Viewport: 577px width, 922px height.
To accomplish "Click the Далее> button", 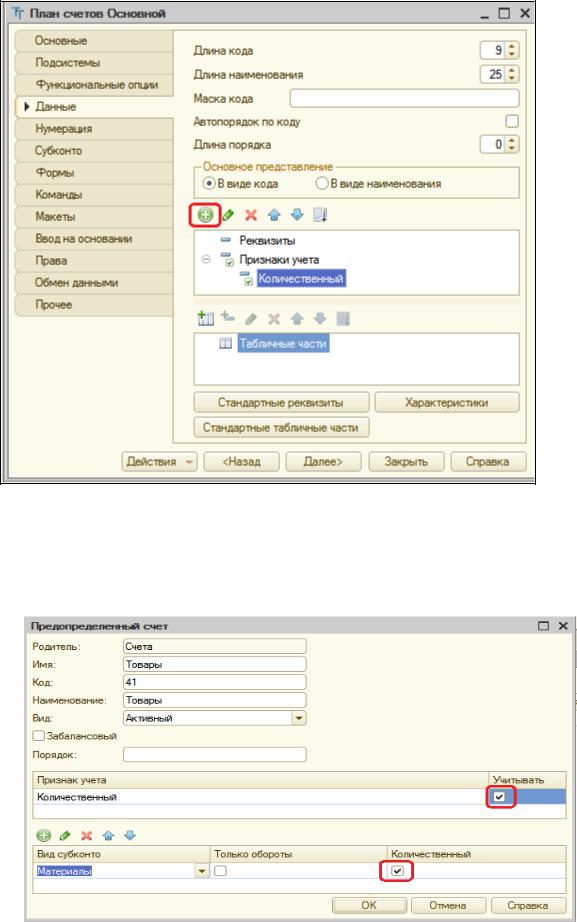I will click(323, 462).
